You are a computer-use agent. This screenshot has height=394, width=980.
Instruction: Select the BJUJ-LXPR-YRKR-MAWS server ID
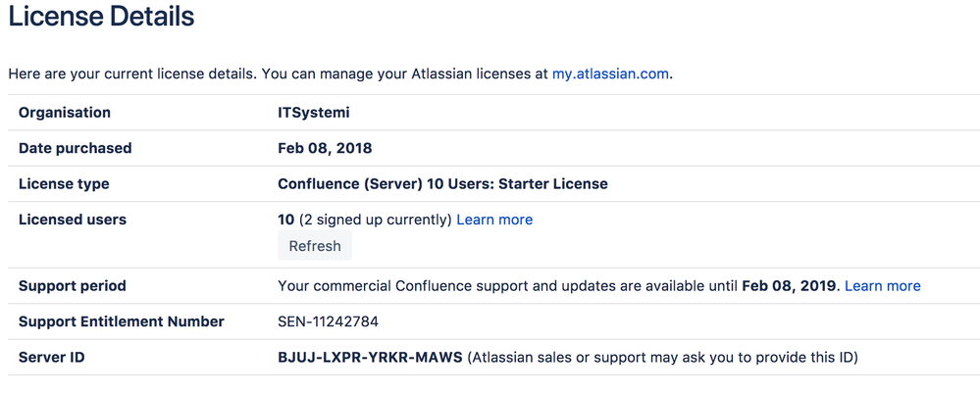pyautogui.click(x=370, y=357)
